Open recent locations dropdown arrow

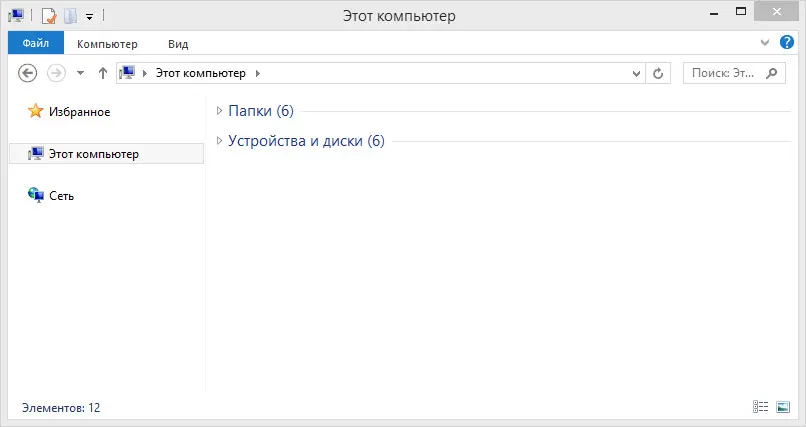pyautogui.click(x=80, y=73)
